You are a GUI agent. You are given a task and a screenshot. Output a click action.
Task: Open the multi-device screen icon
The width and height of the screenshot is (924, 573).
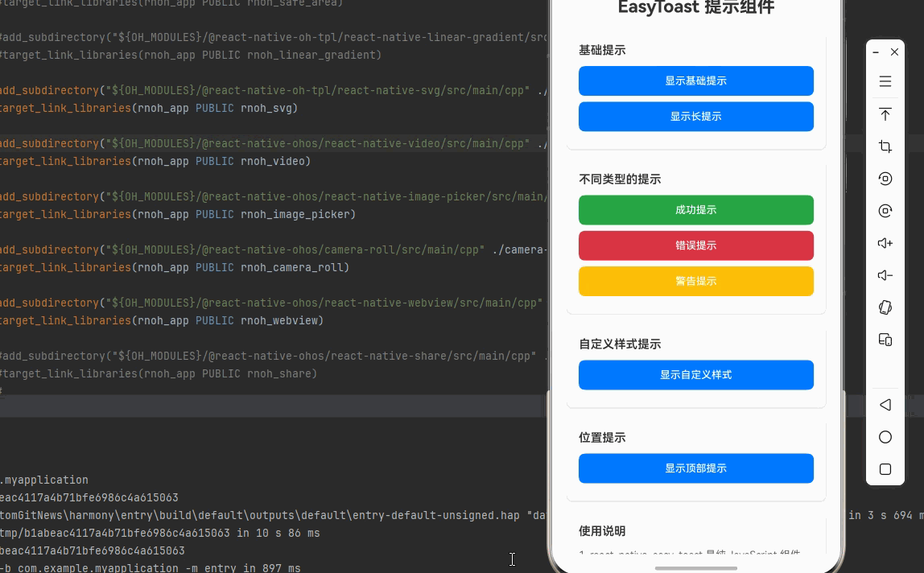(x=885, y=340)
